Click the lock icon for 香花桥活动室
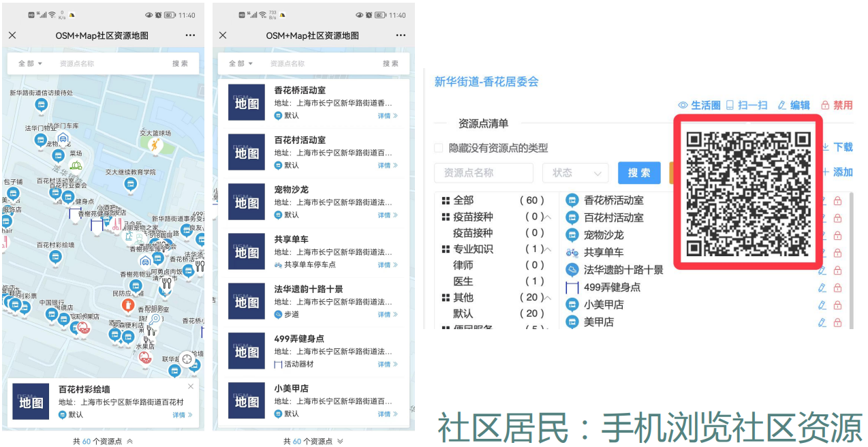The image size is (868, 447). [x=837, y=201]
